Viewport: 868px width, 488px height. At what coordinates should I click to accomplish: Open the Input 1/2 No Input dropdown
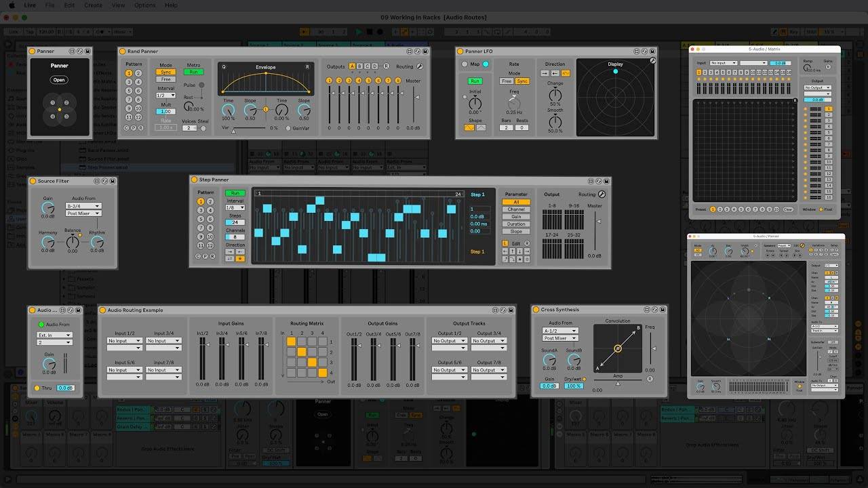[x=124, y=341]
